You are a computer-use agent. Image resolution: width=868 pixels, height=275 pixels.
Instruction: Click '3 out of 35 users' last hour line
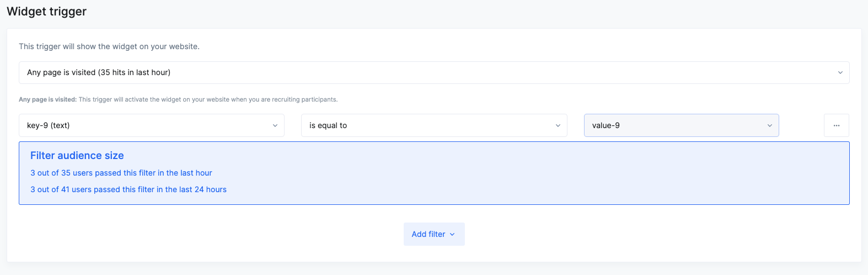click(121, 173)
